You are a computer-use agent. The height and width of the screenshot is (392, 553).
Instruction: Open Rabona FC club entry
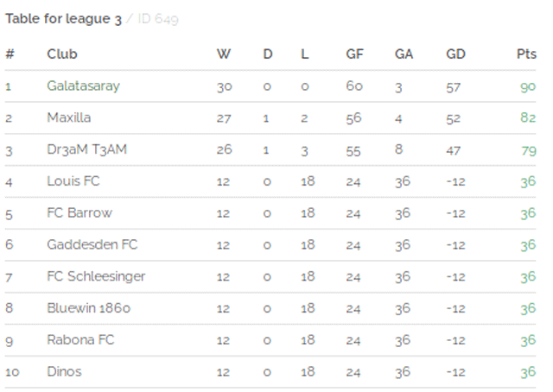80,340
